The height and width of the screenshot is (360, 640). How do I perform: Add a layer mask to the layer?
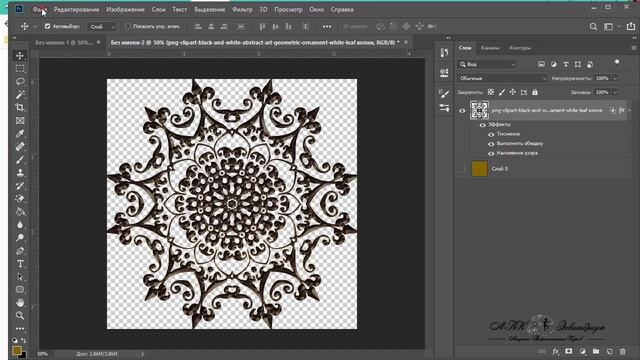click(569, 351)
